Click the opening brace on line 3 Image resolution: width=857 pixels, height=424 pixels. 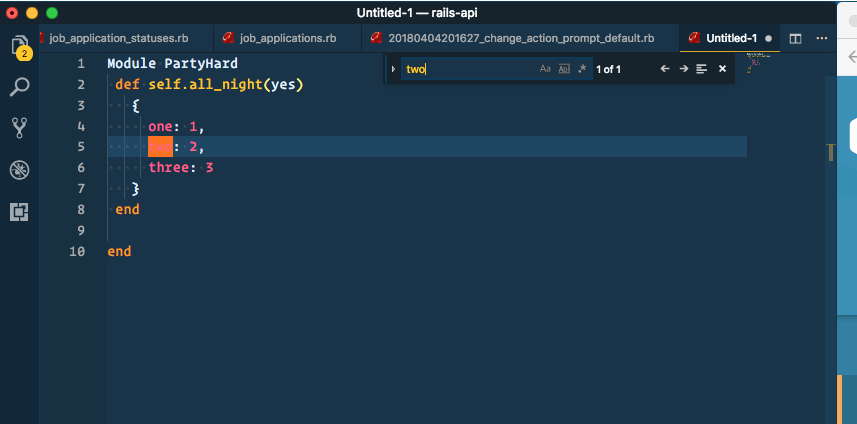136,105
